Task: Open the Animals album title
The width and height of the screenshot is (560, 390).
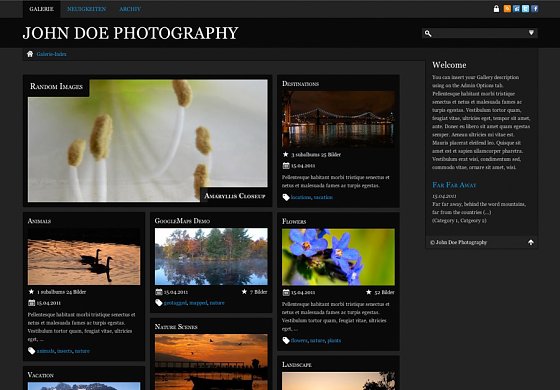Action: coord(39,221)
